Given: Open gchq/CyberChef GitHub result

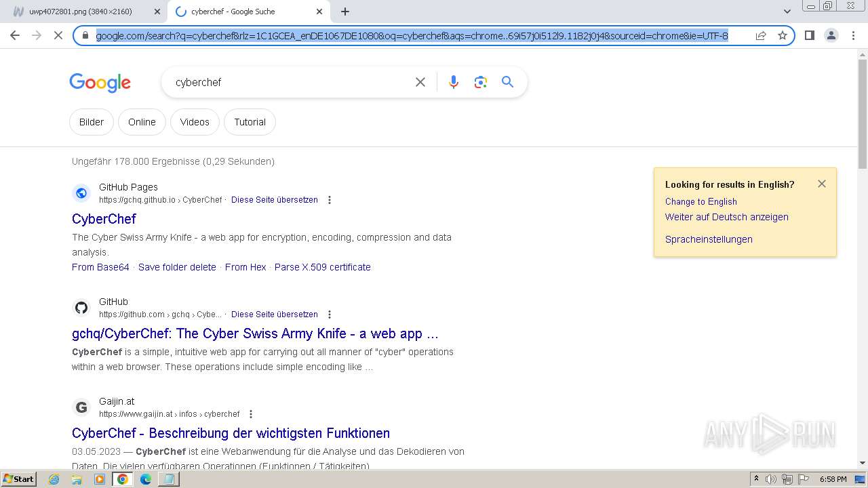Looking at the screenshot, I should [x=255, y=333].
